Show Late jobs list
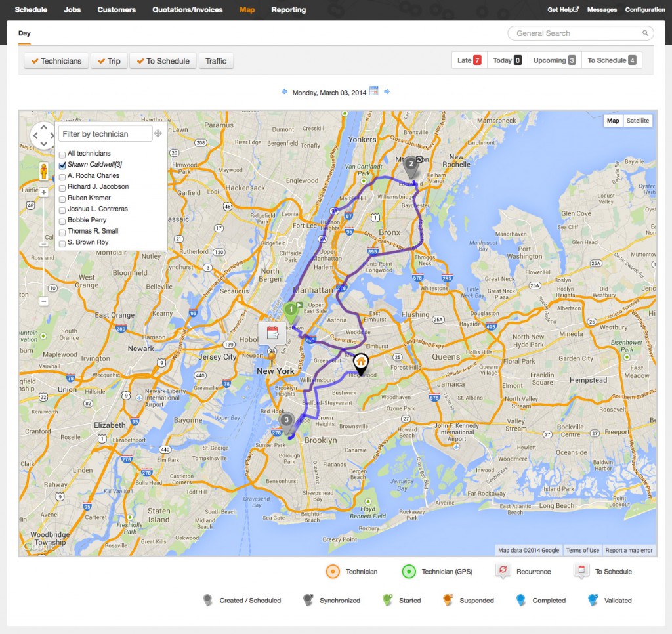The width and height of the screenshot is (672, 634). tap(469, 60)
